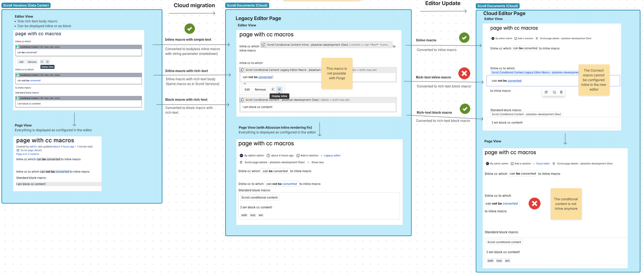
Task: Click the green checkmark next to Inline macro
Action: click(x=464, y=38)
